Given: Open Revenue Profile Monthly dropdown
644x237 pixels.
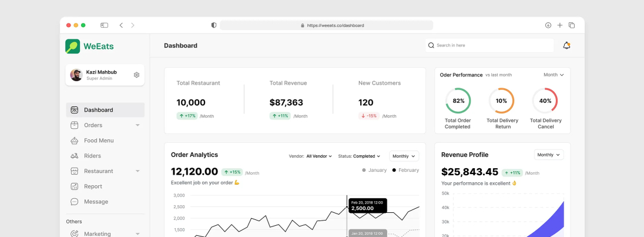Looking at the screenshot, I should (549, 155).
